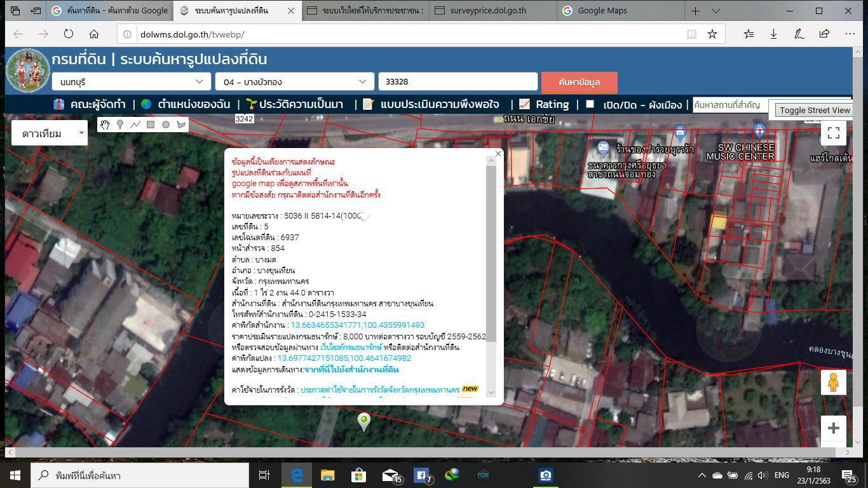Image resolution: width=868 pixels, height=488 pixels.
Task: Select the polyline drawing tool
Action: pyautogui.click(x=135, y=125)
